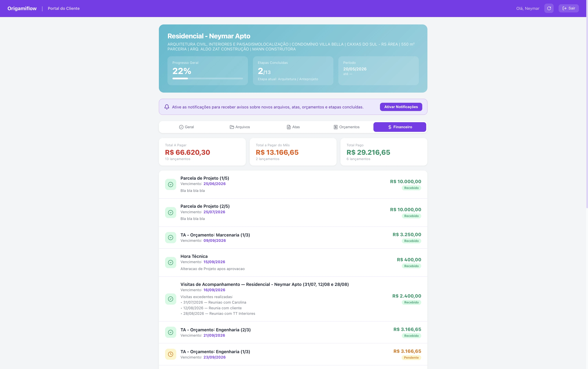Click Recebido badge for Hora Técnica

411,266
